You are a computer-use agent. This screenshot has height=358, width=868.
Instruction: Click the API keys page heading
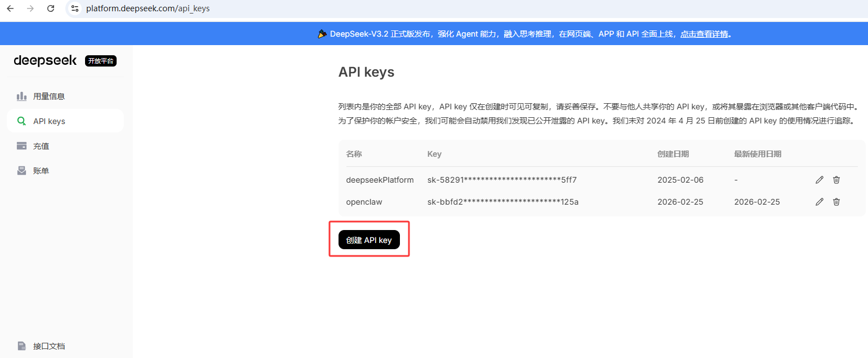(x=366, y=72)
